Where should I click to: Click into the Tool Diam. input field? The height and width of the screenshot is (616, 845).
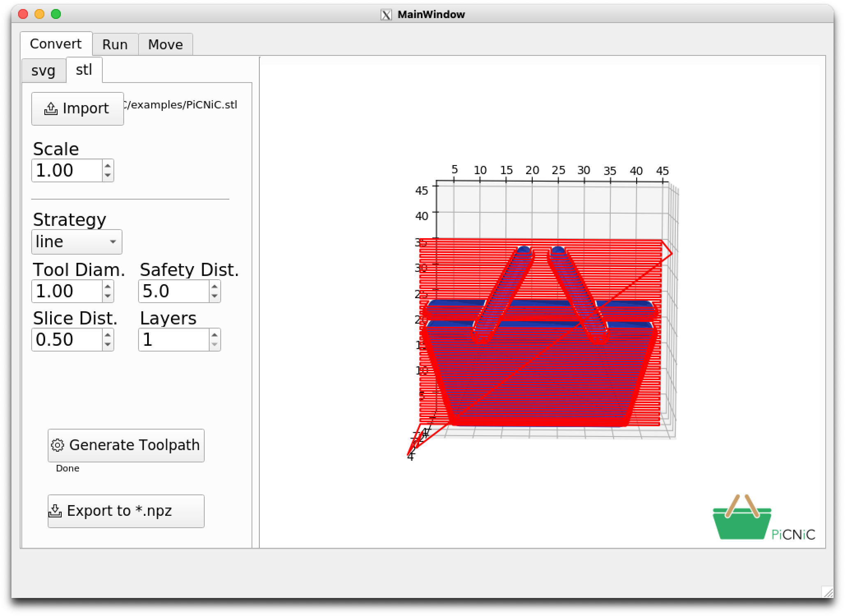(67, 291)
